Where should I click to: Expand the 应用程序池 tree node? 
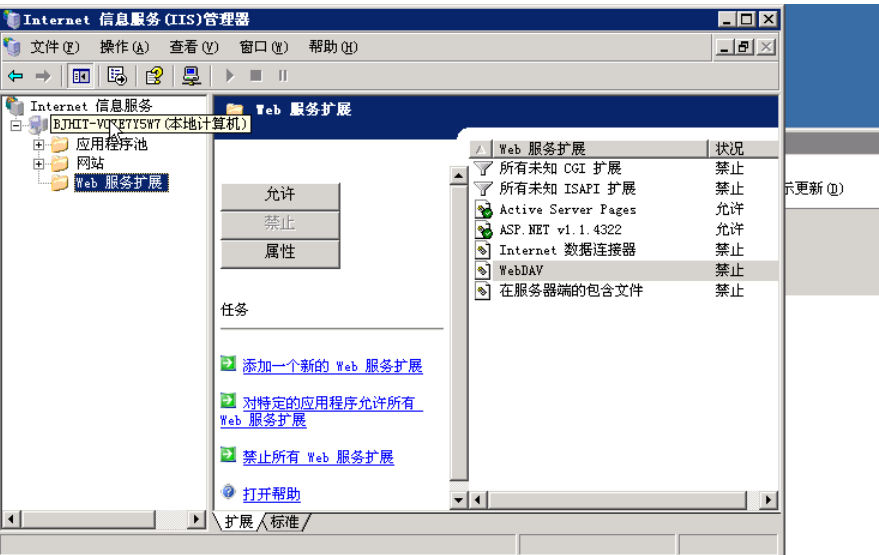[x=38, y=145]
